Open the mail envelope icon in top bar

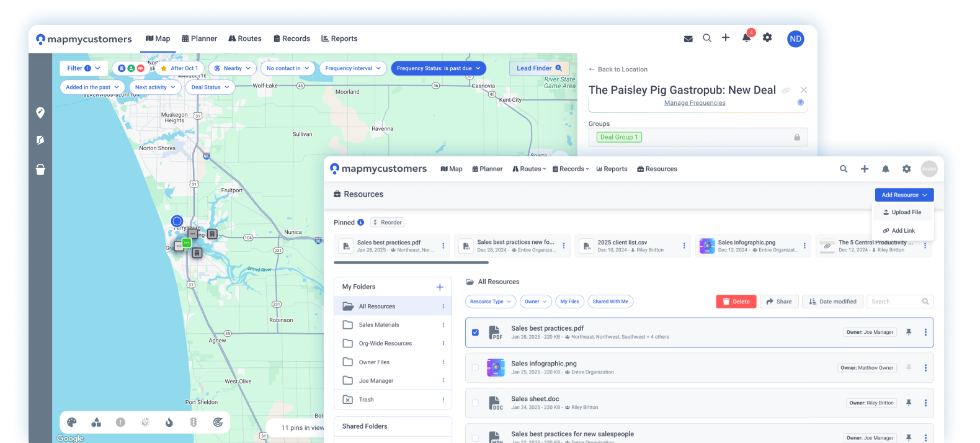688,38
